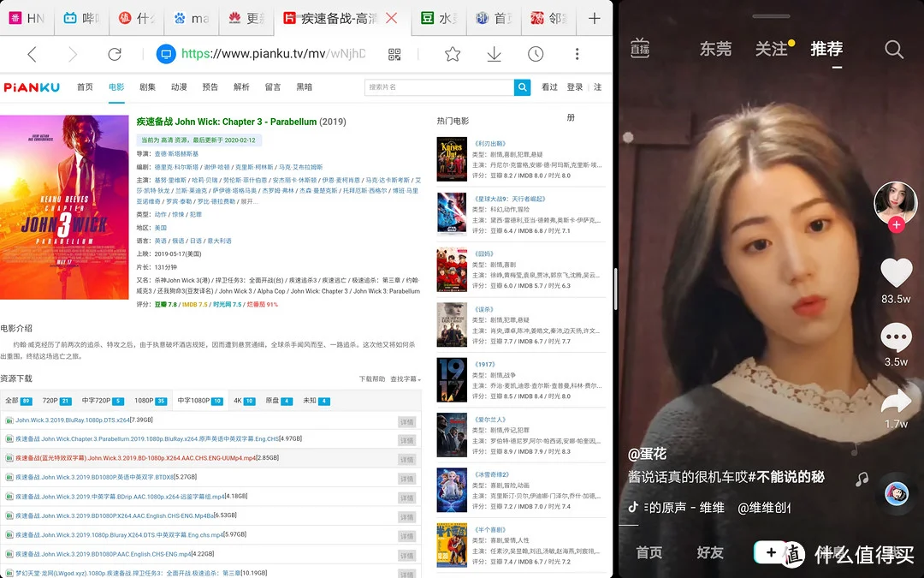Open 动漫 in the Pianku navigation
924x578 pixels.
(179, 86)
